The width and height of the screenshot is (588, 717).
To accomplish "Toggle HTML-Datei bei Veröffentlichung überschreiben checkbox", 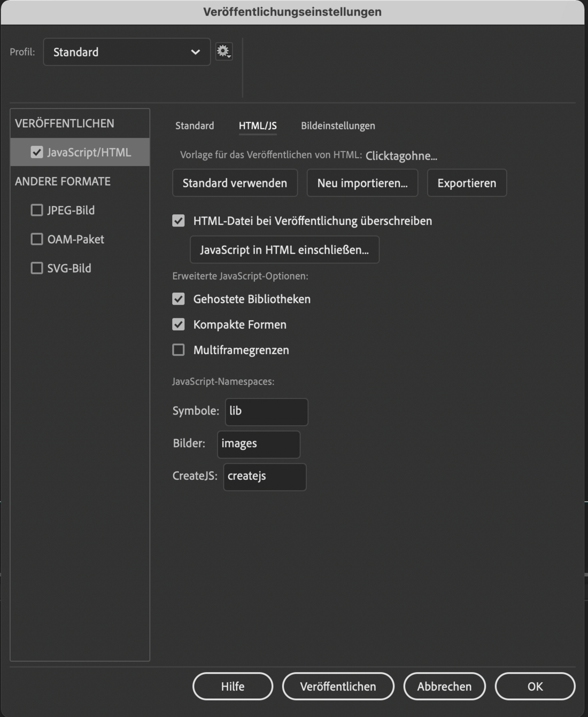I will coord(179,221).
